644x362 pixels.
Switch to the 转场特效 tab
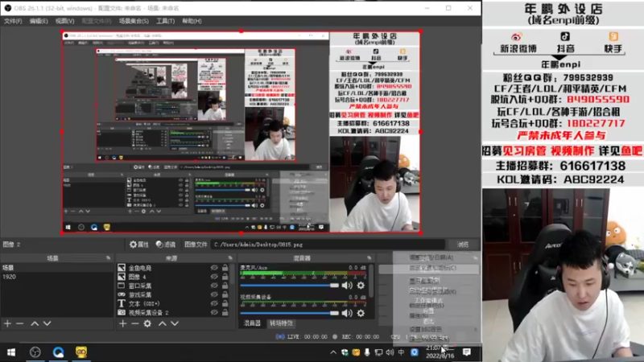tap(281, 323)
